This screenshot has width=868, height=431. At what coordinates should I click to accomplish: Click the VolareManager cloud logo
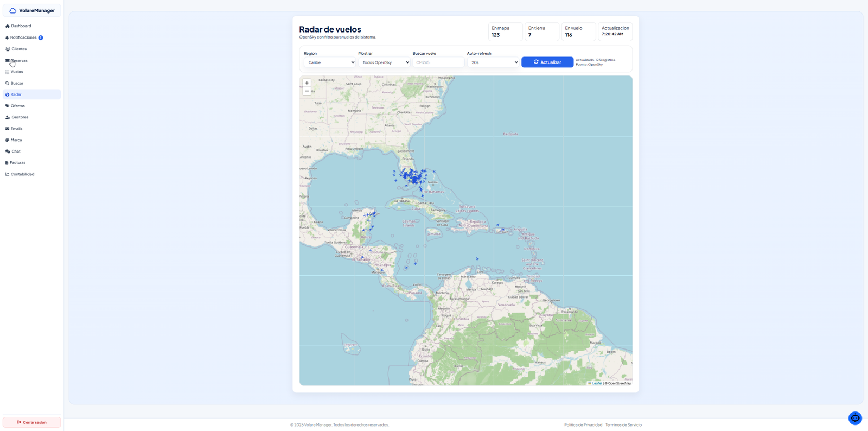pos(13,10)
